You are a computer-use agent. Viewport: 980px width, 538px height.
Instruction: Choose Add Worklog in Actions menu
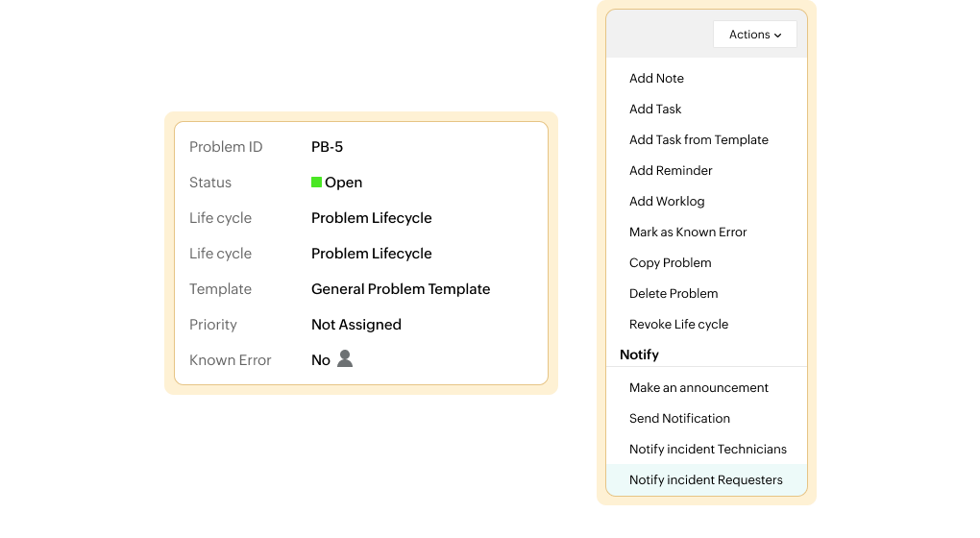(667, 202)
